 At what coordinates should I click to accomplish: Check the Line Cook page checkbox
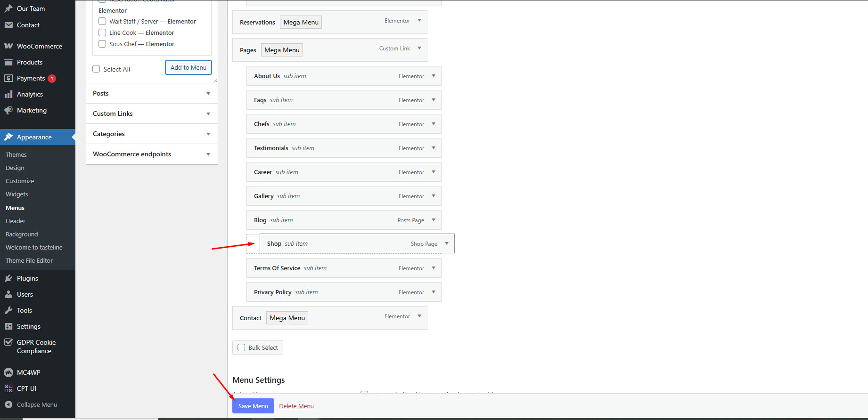click(102, 32)
